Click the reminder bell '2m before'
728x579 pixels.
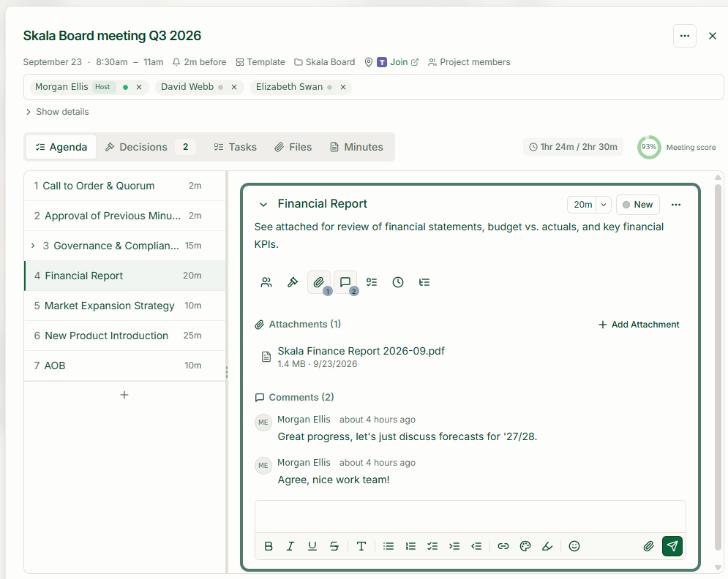click(x=199, y=62)
